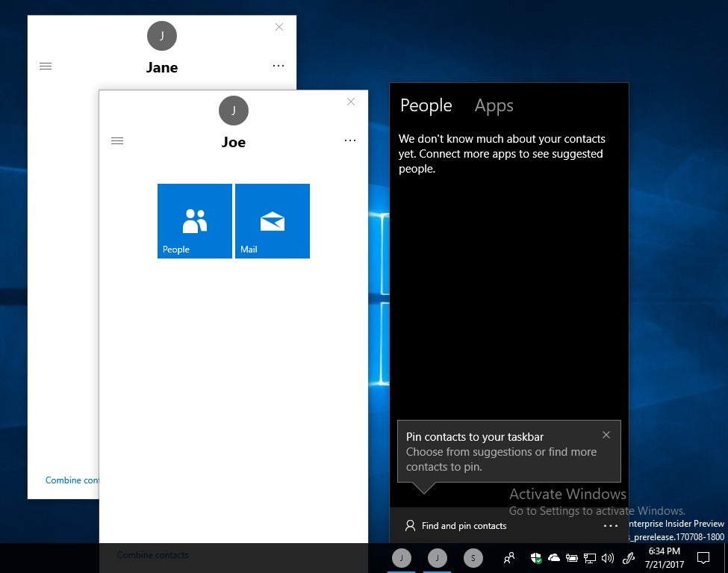Open the Mail app tile
The image size is (728, 573).
(x=273, y=220)
